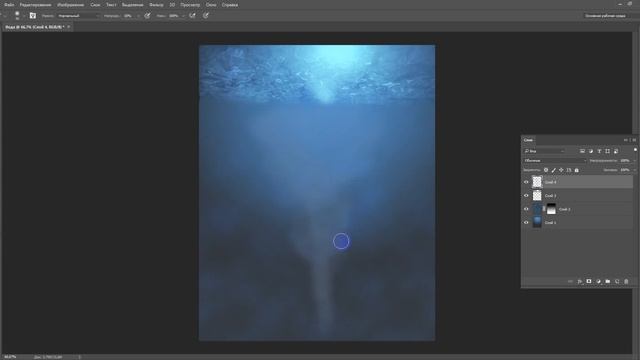The width and height of the screenshot is (640, 360).
Task: Open the Справка menu
Action: coord(230,5)
